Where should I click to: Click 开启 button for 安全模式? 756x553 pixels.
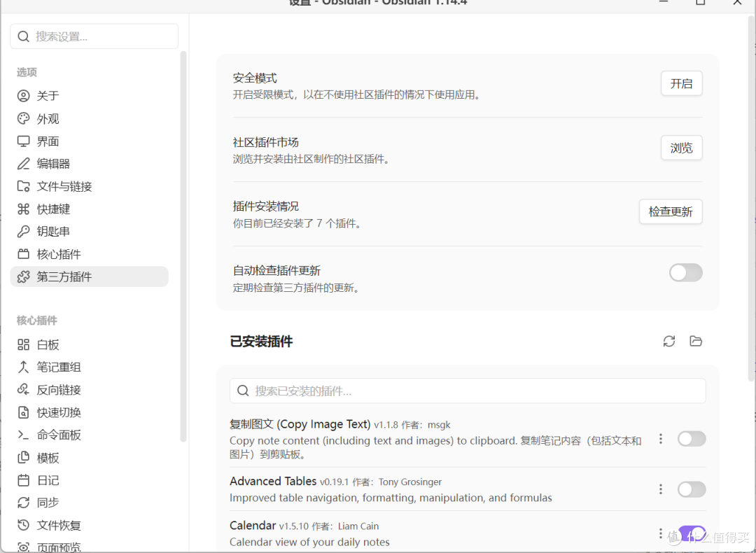tap(681, 83)
